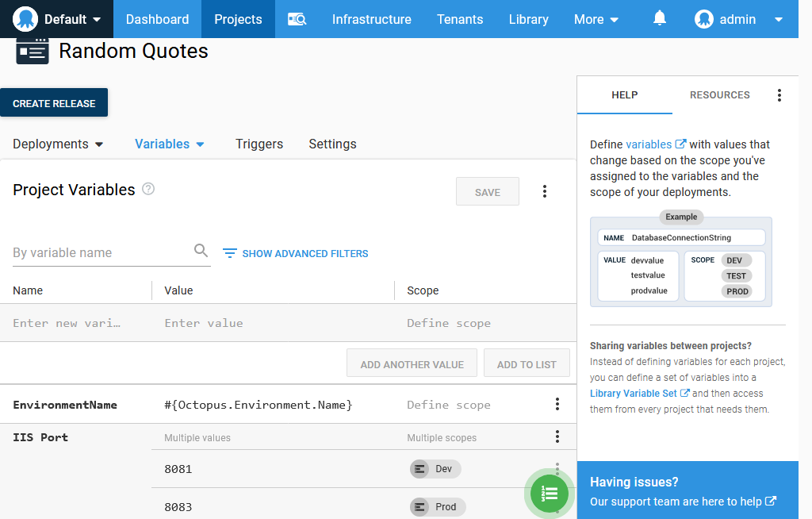This screenshot has height=519, width=812.
Task: Expand the Deployments dropdown menu
Action: coord(58,144)
